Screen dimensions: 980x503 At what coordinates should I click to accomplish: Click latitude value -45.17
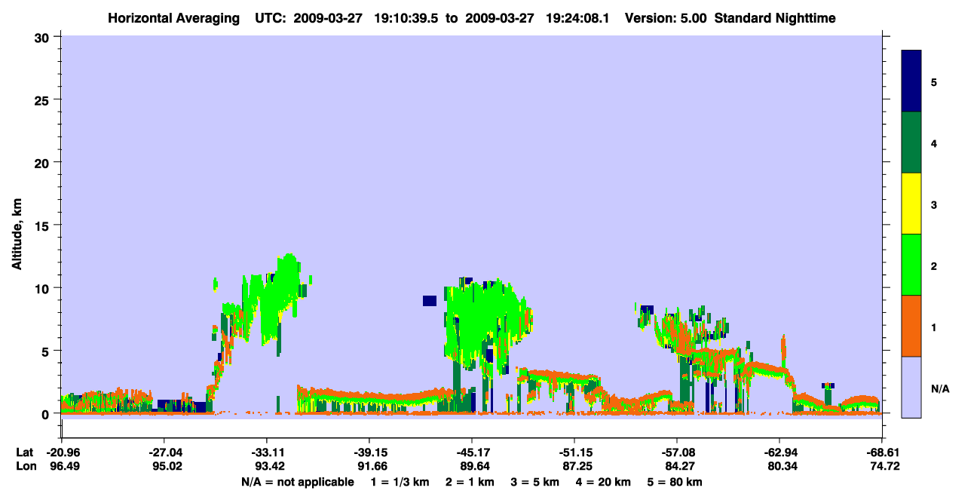(471, 452)
